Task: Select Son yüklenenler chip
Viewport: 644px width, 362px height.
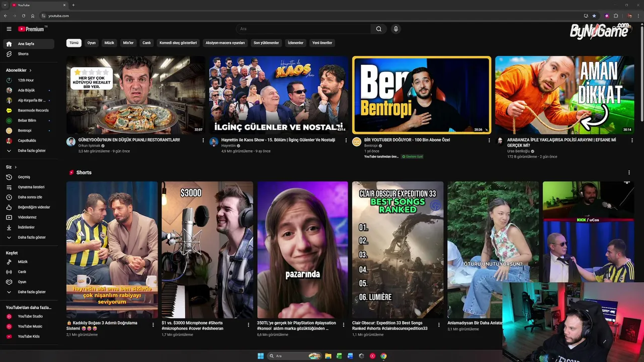Action: coord(266,43)
